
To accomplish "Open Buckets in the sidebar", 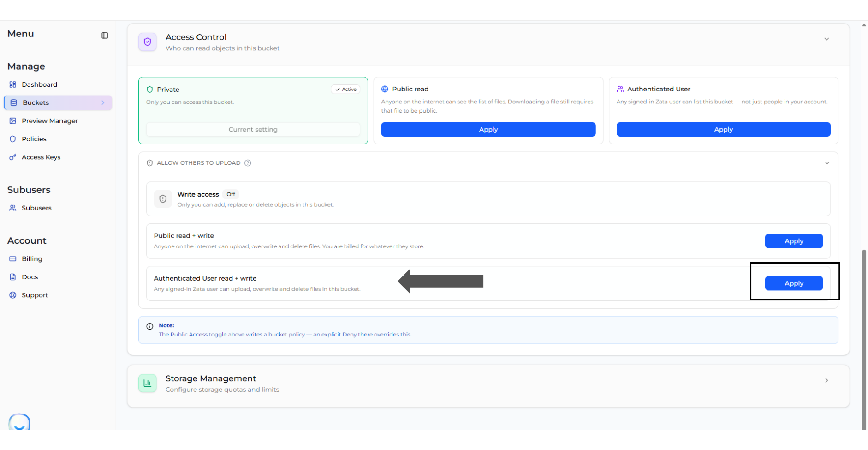I will click(58, 102).
